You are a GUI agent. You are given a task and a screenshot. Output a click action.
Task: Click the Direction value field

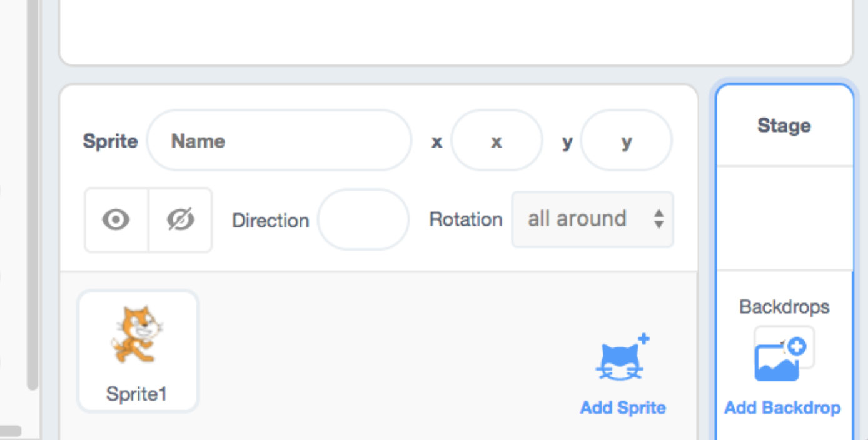[363, 219]
